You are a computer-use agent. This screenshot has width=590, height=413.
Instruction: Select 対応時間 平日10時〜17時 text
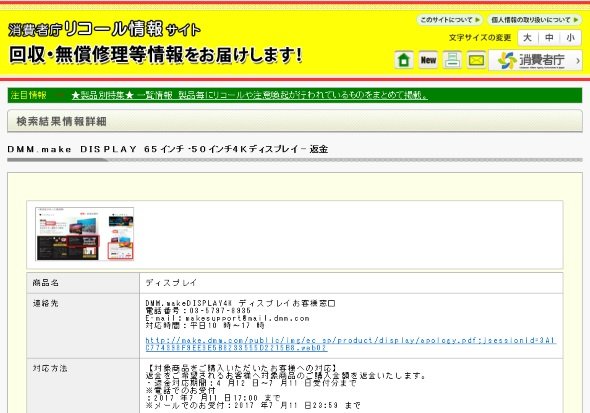click(x=205, y=325)
